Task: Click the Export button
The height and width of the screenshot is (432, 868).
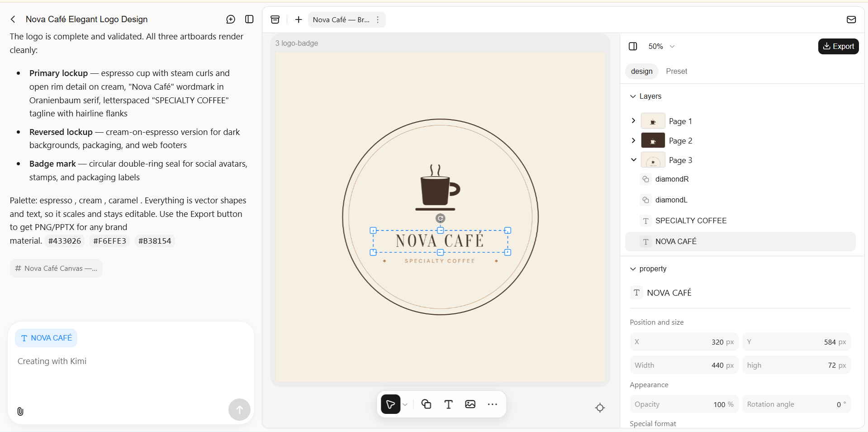Action: [x=838, y=46]
